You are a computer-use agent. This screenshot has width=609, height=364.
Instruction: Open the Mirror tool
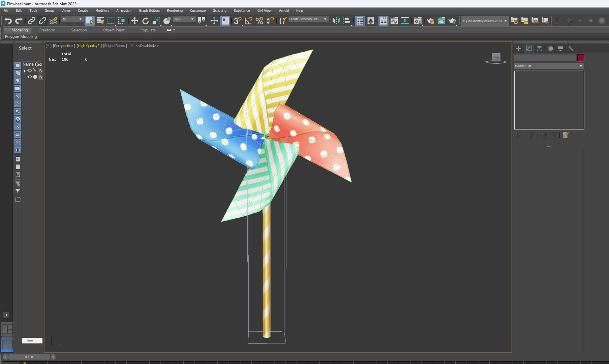point(336,21)
